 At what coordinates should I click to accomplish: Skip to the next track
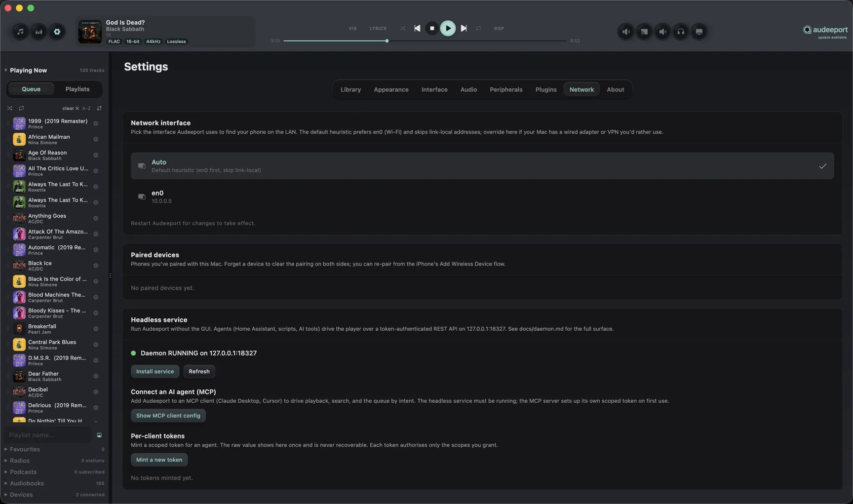(x=464, y=28)
